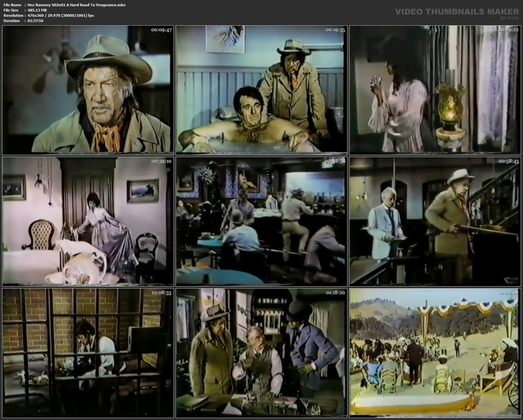Click the timestamp 00:19:35
The image size is (523, 420).
[x=335, y=30]
